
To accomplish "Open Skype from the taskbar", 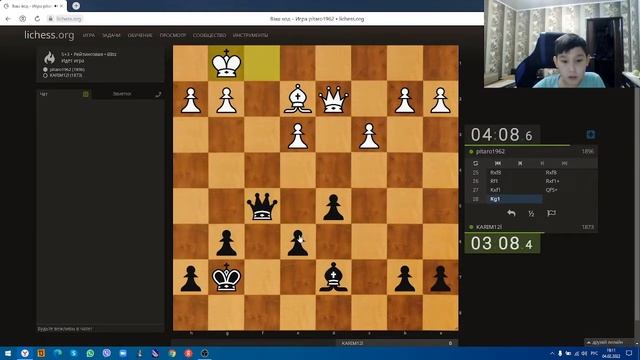I will click(73, 353).
